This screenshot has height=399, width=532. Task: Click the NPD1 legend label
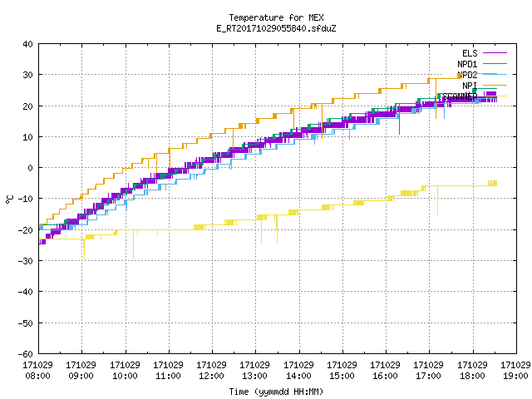tap(467, 64)
